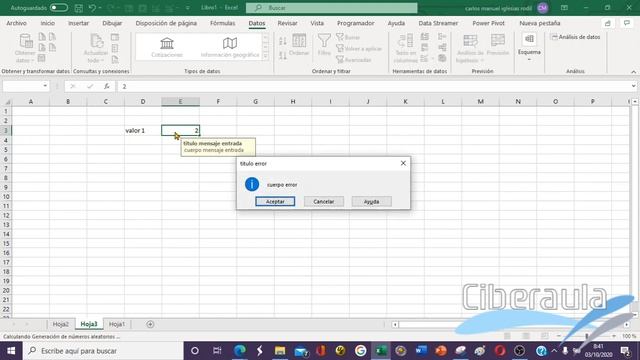The width and height of the screenshot is (640, 360).
Task: Select the Power Pivot tab
Action: click(x=488, y=23)
